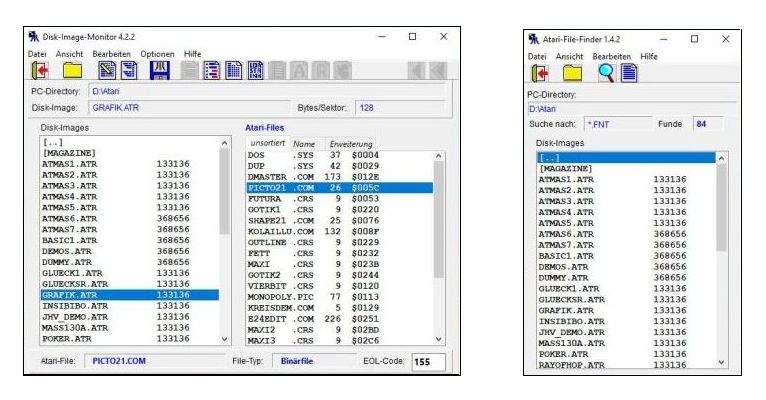The width and height of the screenshot is (766, 400).
Task: Click the exit door icon in Disk-Image-Monitor
Action: 40,71
